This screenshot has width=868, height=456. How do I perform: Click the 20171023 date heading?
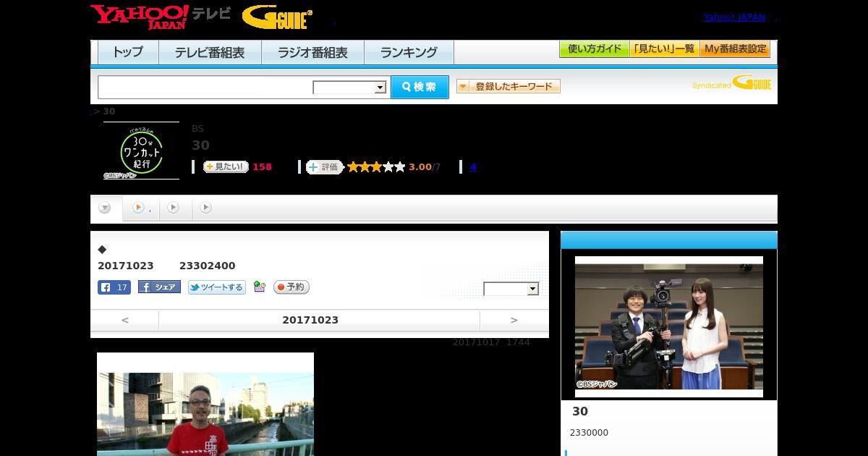tap(310, 320)
